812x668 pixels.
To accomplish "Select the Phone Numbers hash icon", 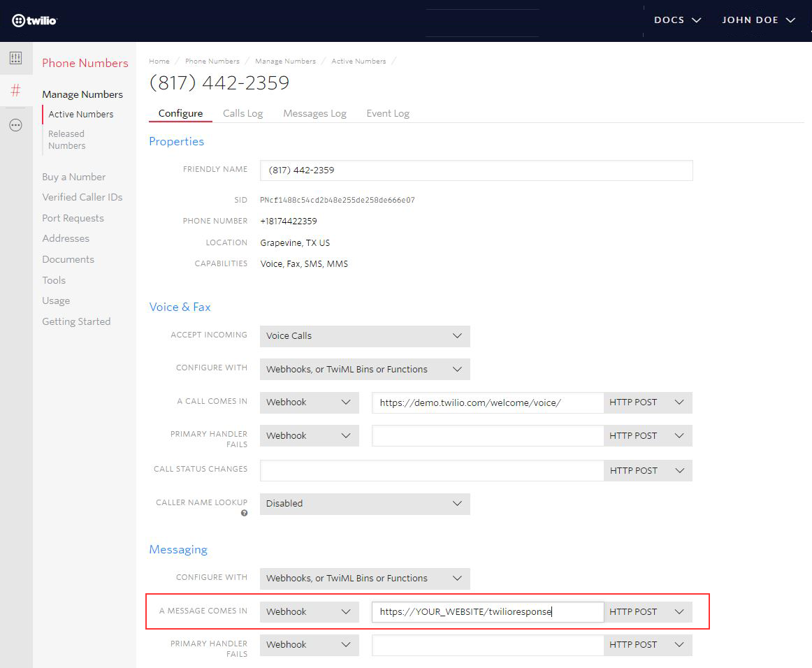I will point(15,91).
